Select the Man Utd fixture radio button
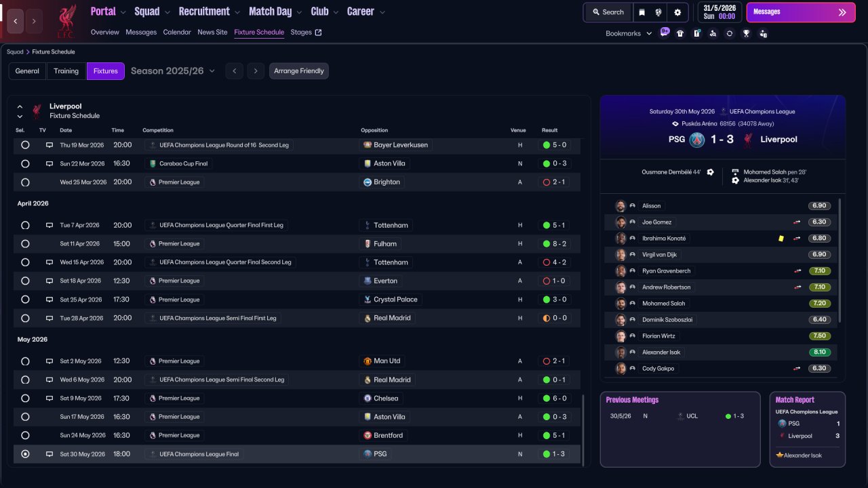 [x=25, y=361]
